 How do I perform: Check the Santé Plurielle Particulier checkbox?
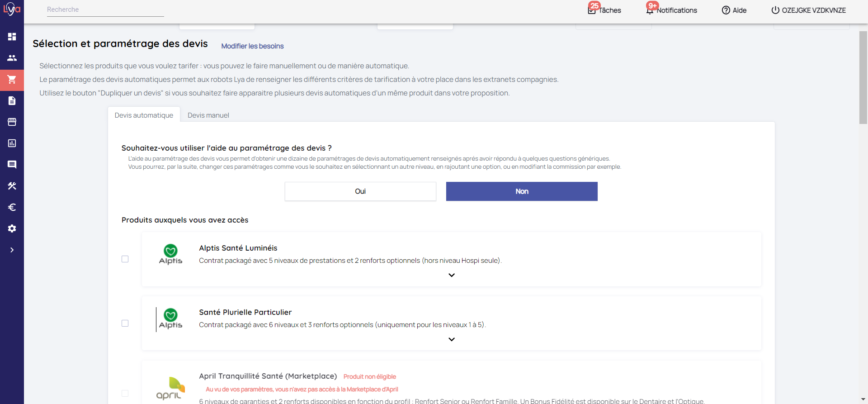125,323
